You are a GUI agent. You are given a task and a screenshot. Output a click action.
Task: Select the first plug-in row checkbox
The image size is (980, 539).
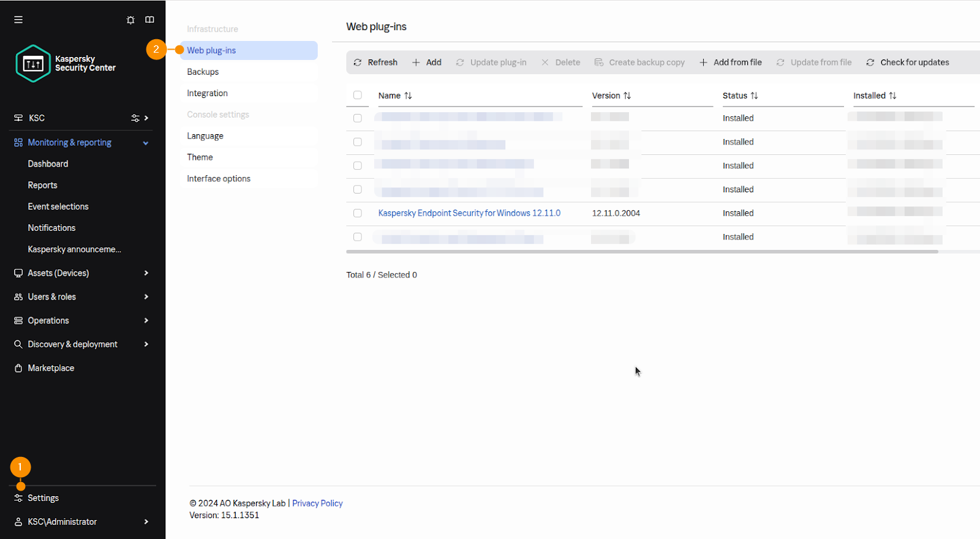[x=358, y=118]
